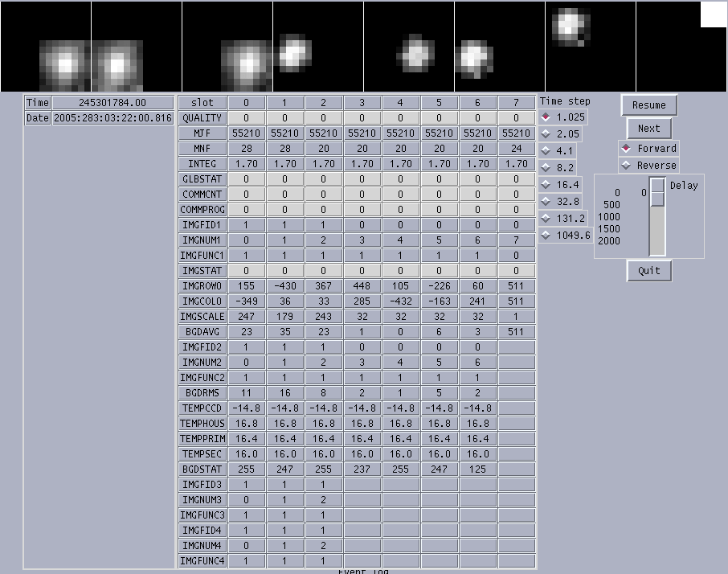Viewport: 728px width, 574px height.
Task: Click the 'QUALITY' row label
Action: click(x=202, y=118)
